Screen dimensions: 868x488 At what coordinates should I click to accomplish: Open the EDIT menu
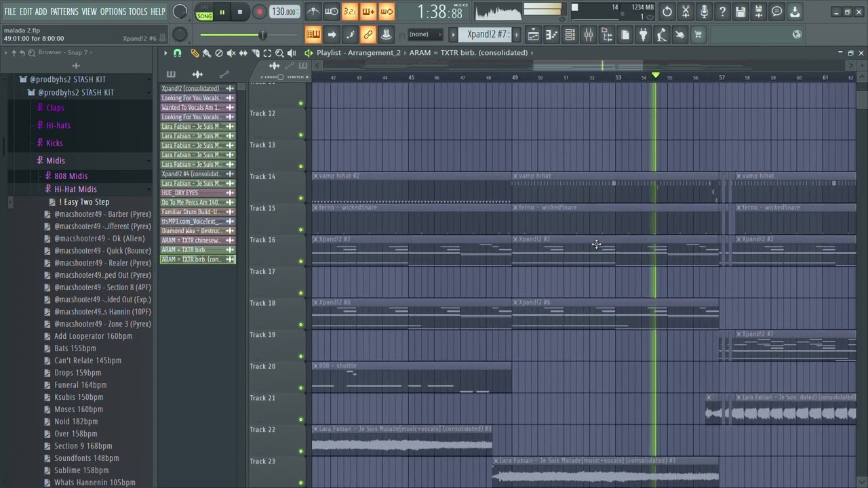(26, 12)
